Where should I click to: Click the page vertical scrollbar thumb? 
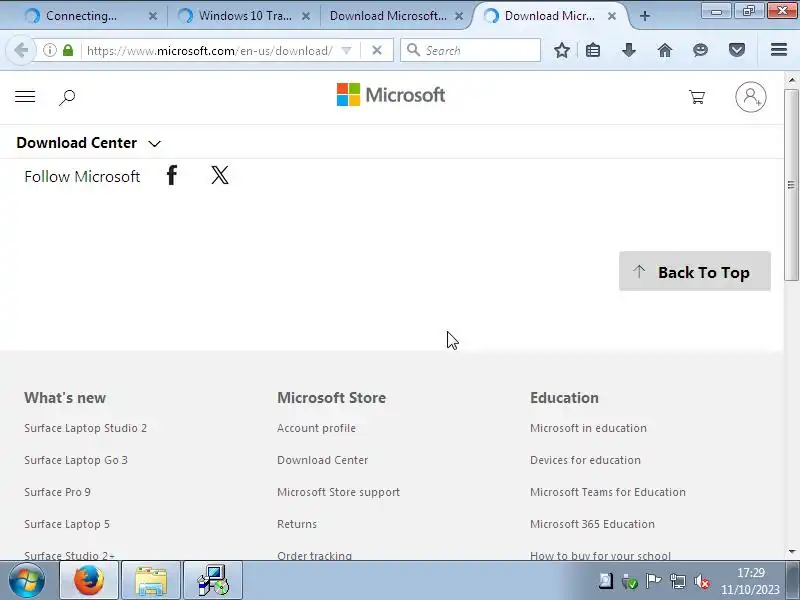point(791,185)
